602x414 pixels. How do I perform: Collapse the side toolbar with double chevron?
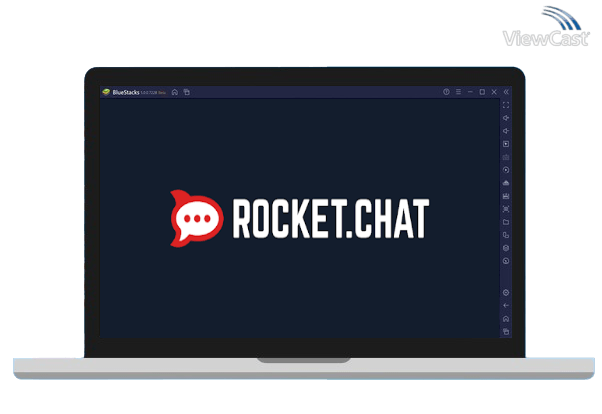coord(506,92)
